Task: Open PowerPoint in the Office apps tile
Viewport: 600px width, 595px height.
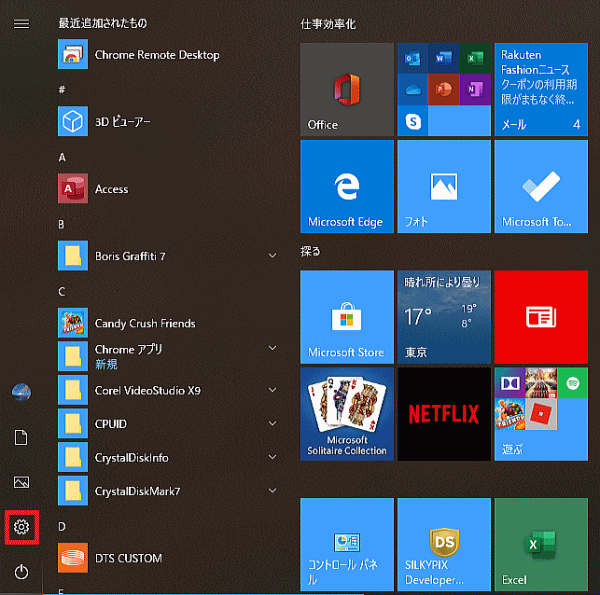Action: [x=444, y=90]
